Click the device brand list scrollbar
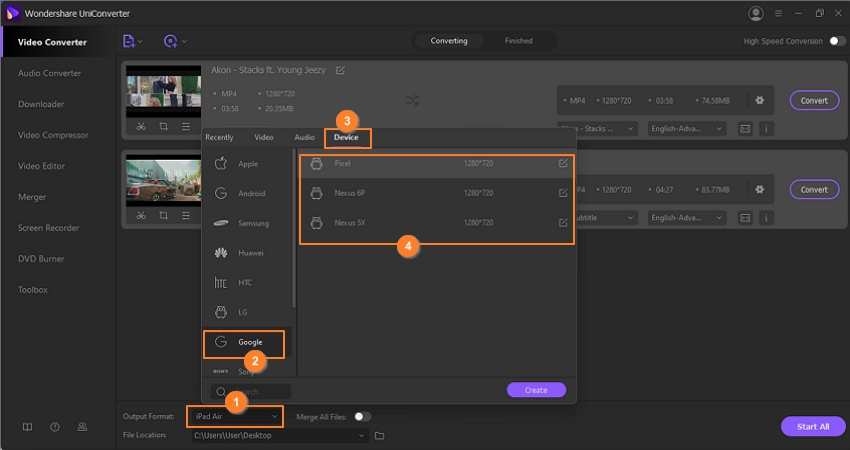 294,230
